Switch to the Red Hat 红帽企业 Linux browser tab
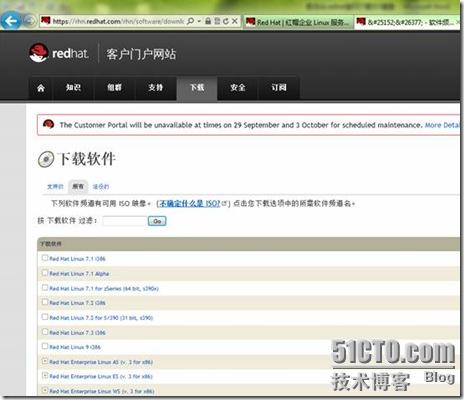Screen dimensions: 464x400 (x=298, y=22)
